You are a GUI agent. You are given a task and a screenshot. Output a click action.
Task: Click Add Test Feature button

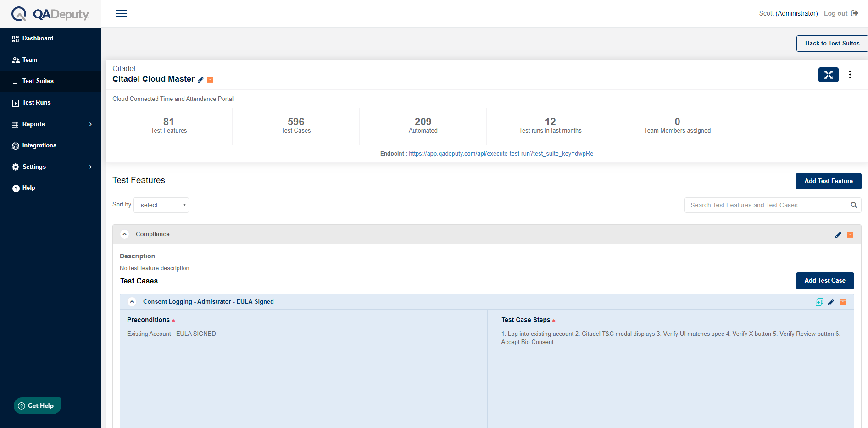(829, 181)
